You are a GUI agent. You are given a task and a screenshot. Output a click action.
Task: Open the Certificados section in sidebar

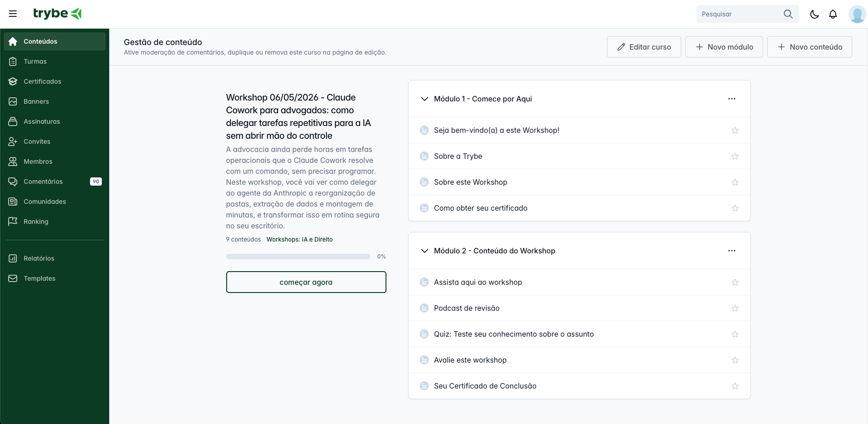[x=42, y=81]
